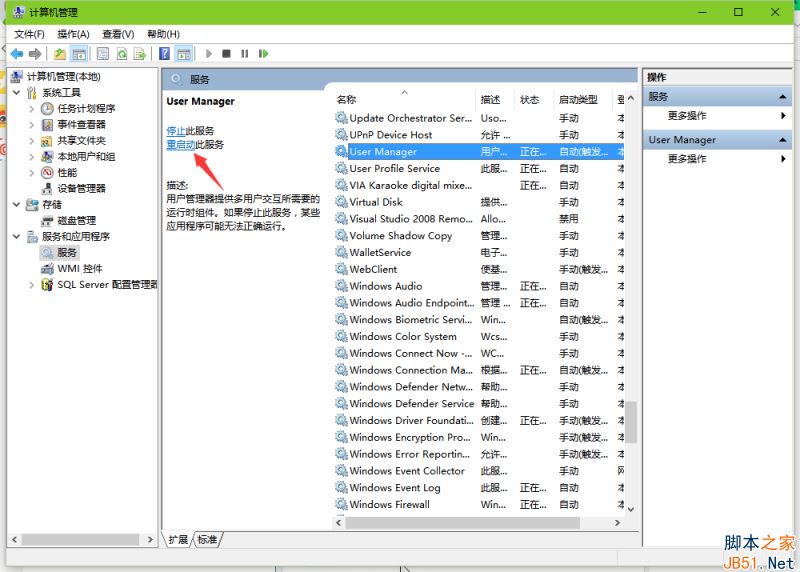
Task: Collapse the 服务和应用程序 tree node
Action: coord(16,236)
